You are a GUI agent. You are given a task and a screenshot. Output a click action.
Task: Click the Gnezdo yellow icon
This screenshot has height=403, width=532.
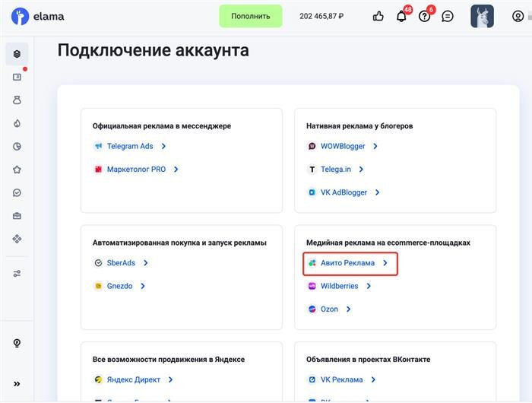pos(98,286)
